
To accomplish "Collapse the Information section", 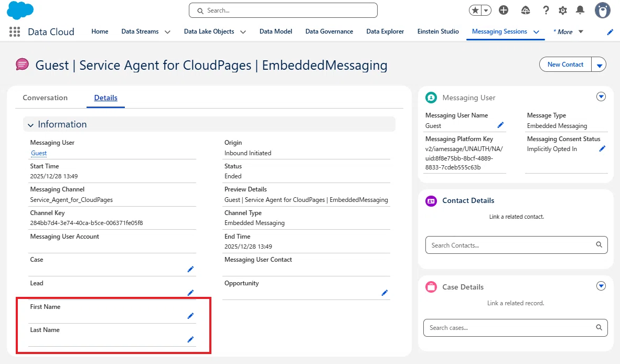I will point(30,125).
